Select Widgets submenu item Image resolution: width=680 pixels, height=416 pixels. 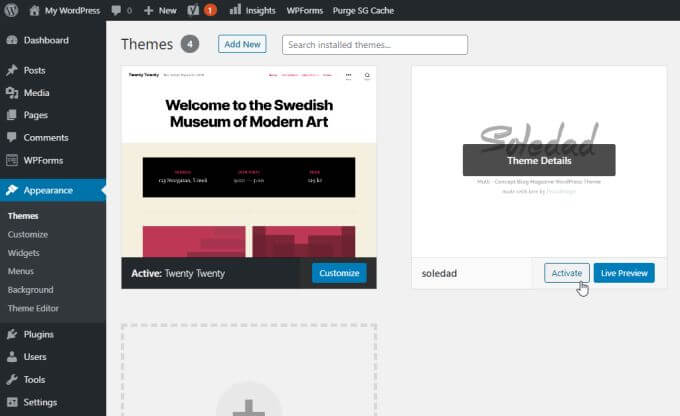23,252
